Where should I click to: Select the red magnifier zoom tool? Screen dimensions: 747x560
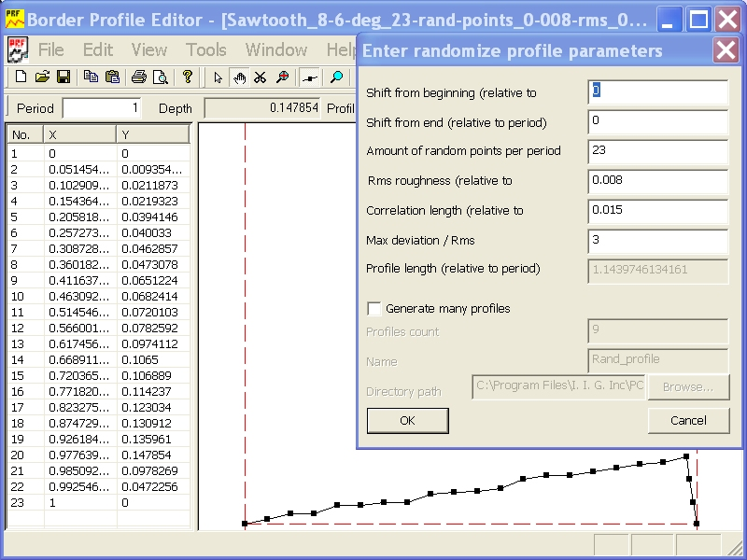283,77
